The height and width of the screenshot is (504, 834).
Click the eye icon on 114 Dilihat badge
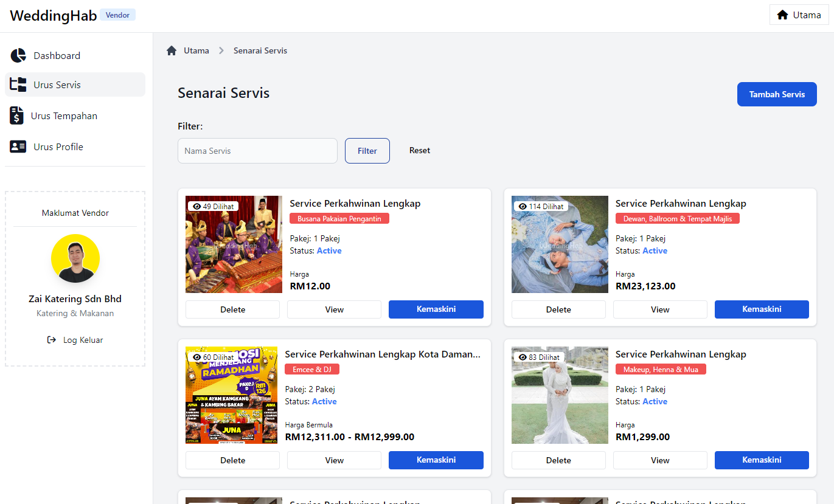tap(522, 207)
